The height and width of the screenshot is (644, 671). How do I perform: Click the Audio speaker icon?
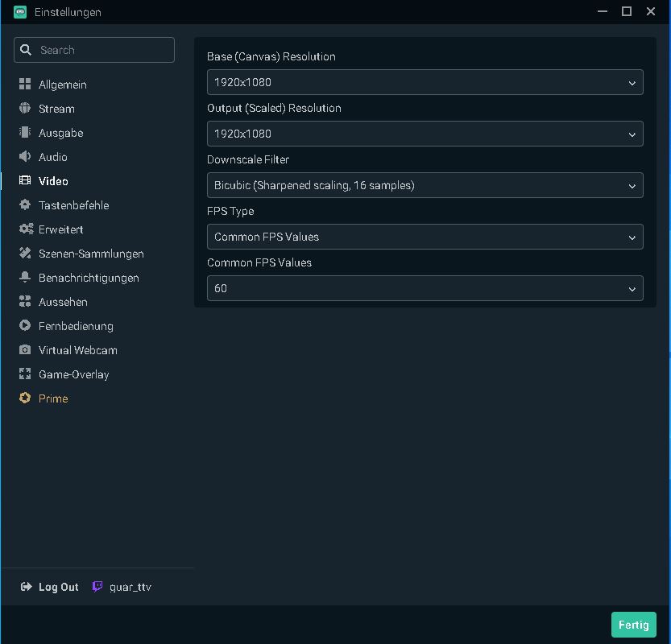(x=25, y=157)
